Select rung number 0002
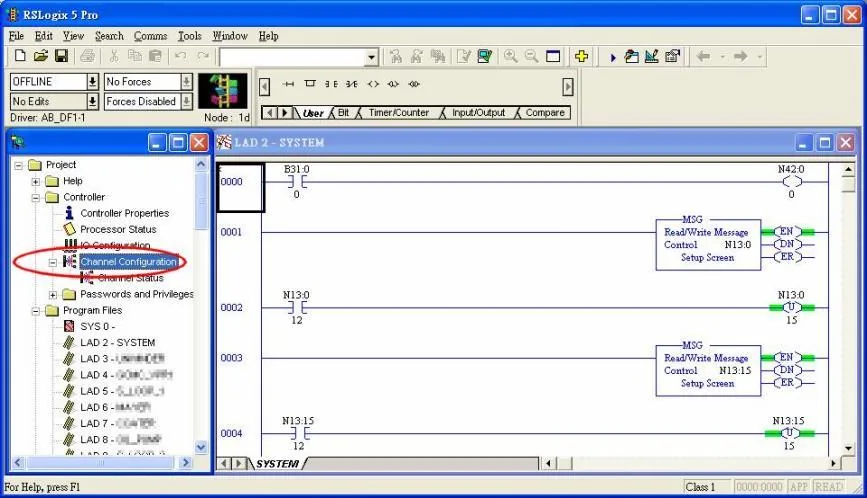 click(231, 308)
